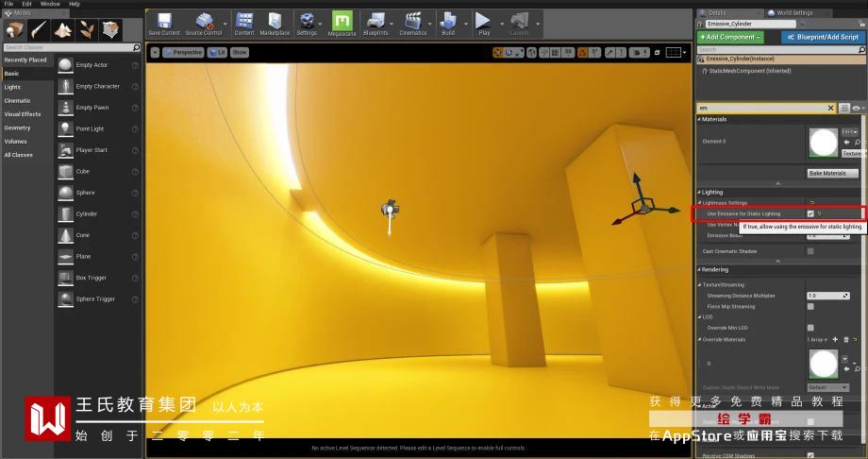Open the File menu
The height and width of the screenshot is (459, 868).
(8, 4)
